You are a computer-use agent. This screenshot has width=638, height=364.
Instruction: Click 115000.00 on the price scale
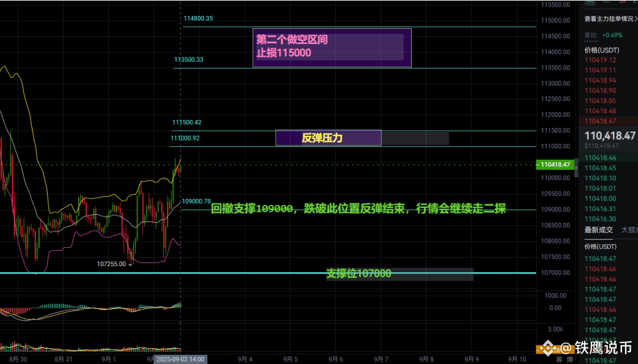pyautogui.click(x=555, y=20)
